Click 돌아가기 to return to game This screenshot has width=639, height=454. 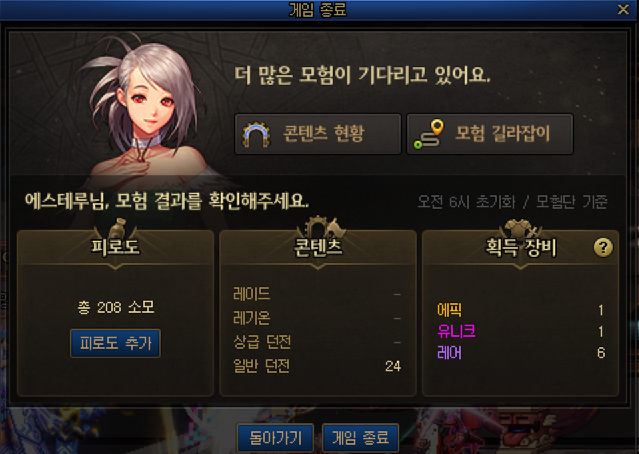click(275, 438)
